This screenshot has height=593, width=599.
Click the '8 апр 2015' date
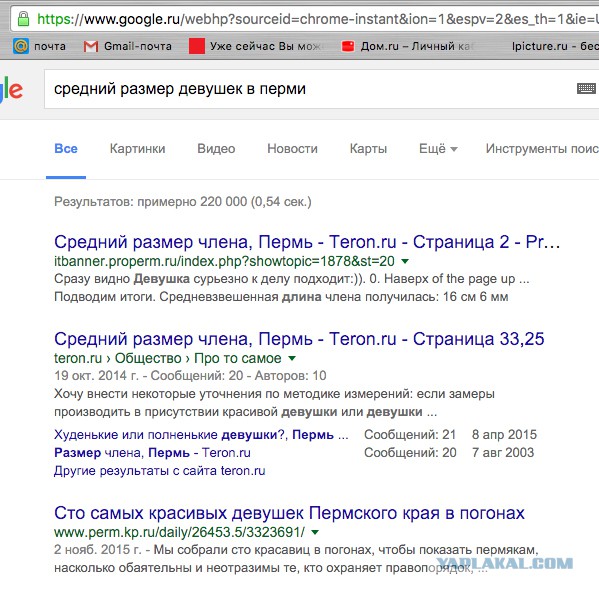click(504, 434)
